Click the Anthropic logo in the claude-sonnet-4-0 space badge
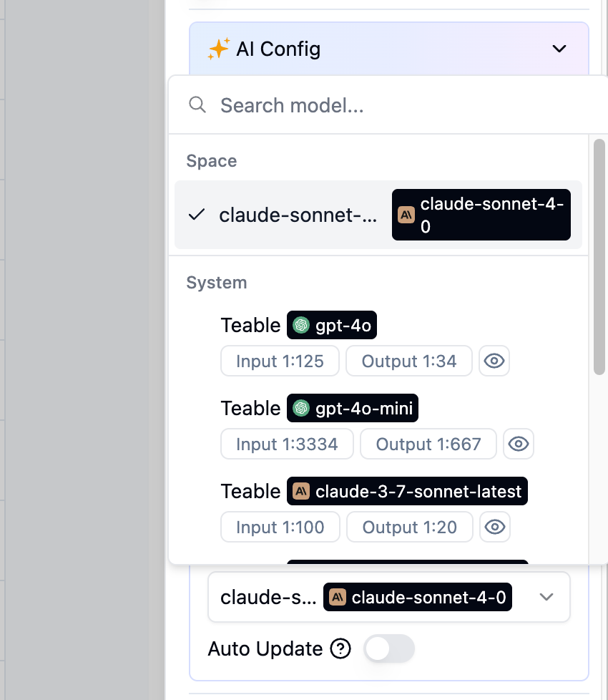 pos(406,215)
